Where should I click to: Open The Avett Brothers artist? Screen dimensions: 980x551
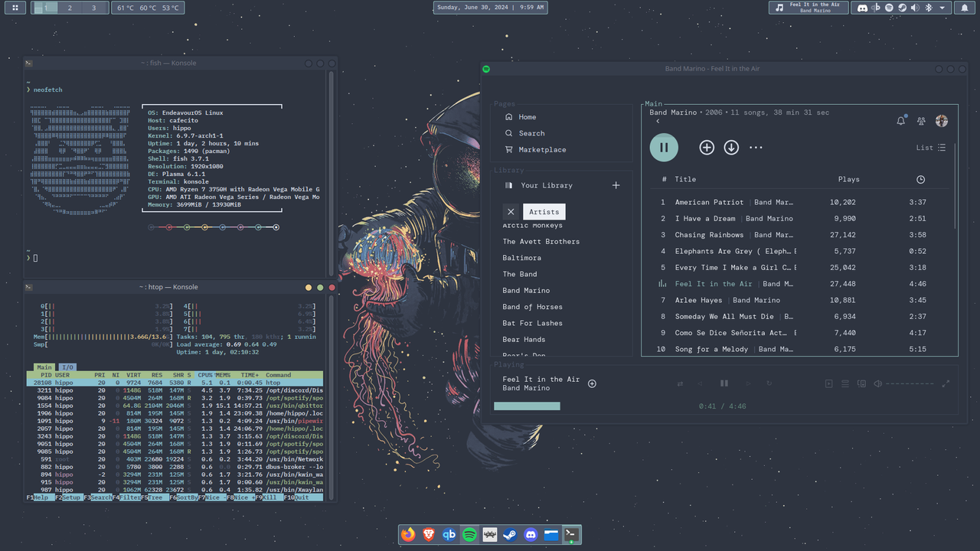(x=541, y=241)
